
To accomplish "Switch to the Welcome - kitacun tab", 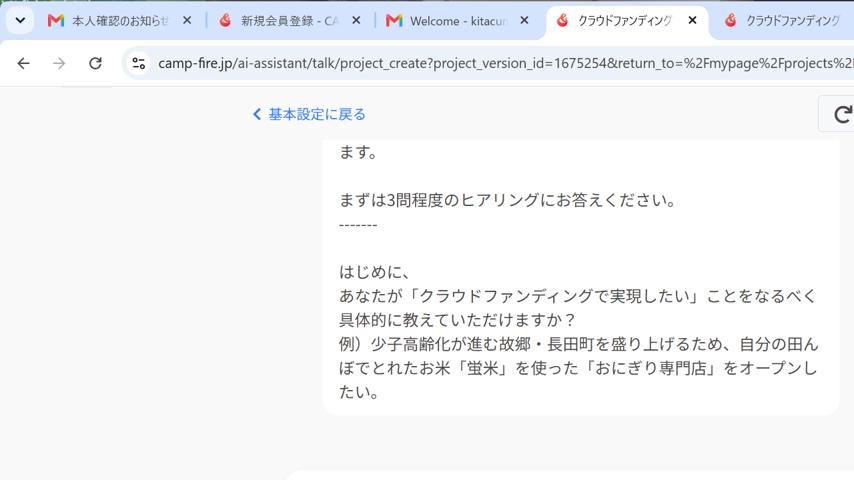I will click(458, 21).
